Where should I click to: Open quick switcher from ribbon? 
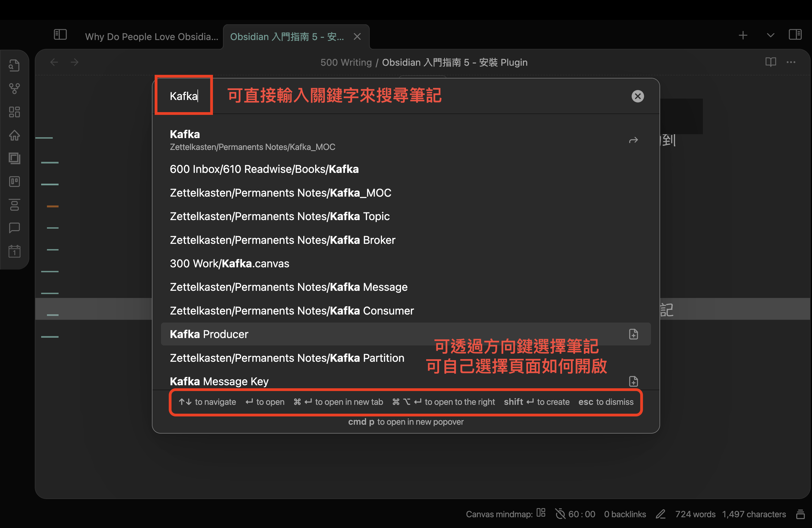tap(14, 65)
